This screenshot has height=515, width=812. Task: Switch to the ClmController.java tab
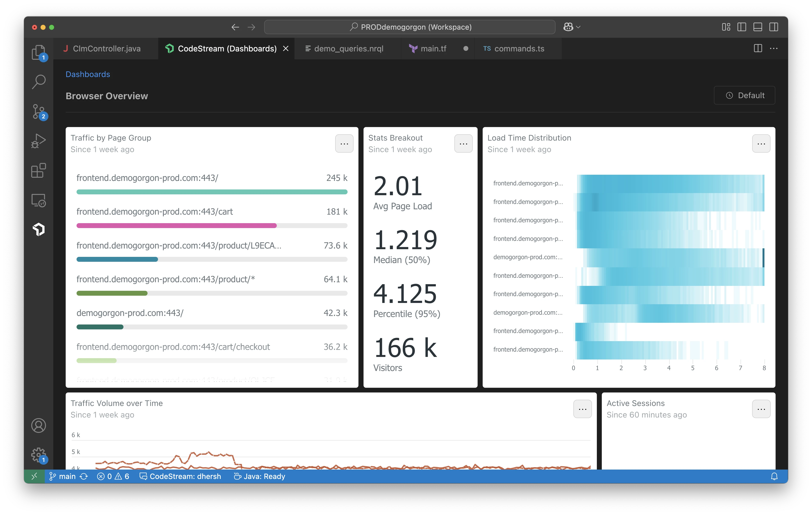click(x=106, y=49)
